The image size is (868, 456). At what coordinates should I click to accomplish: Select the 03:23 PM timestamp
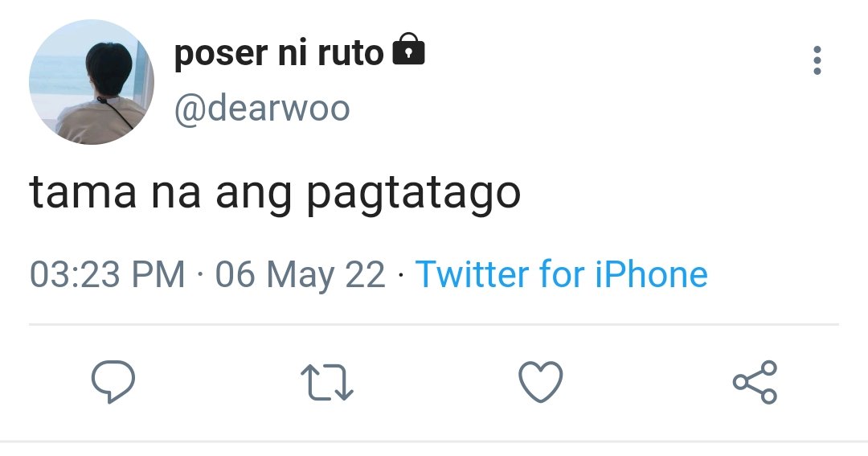pos(108,275)
